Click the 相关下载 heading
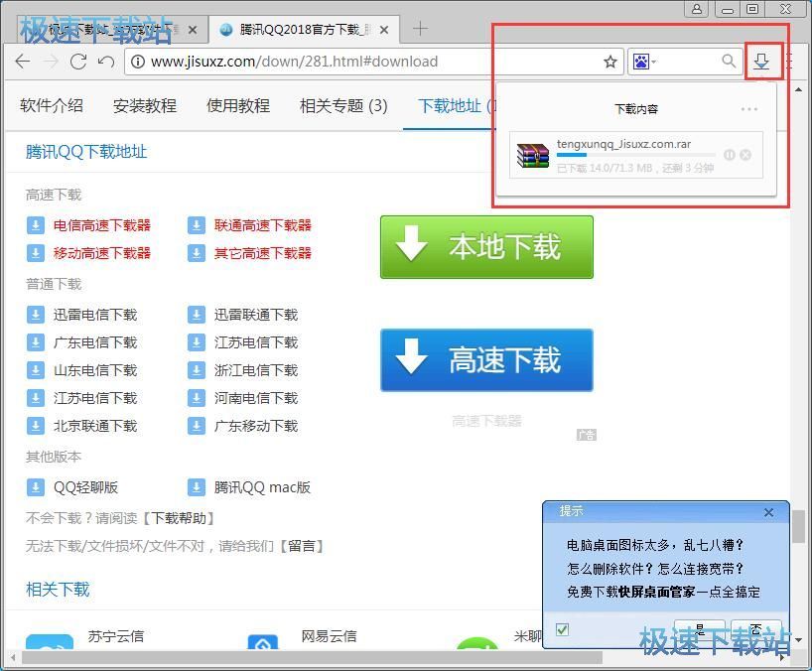Viewport: 812px width, 671px height. pos(58,589)
